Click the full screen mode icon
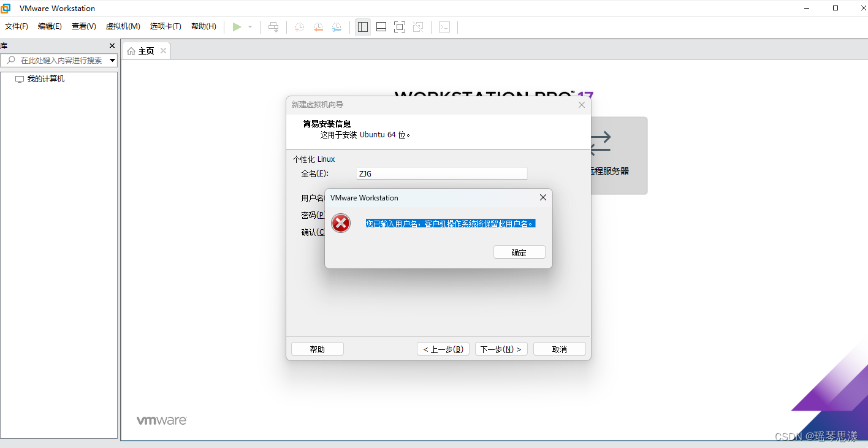The height and width of the screenshot is (448, 868). pyautogui.click(x=400, y=27)
